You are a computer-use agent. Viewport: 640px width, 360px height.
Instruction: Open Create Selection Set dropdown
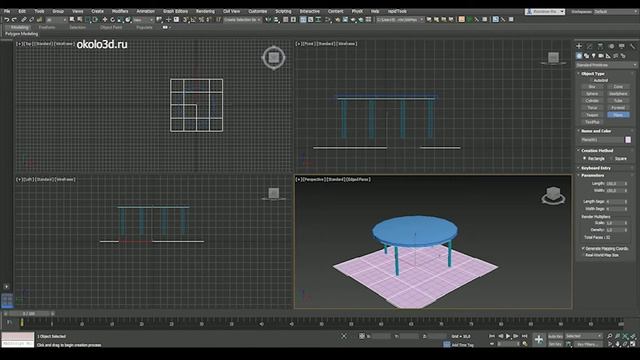[x=242, y=20]
